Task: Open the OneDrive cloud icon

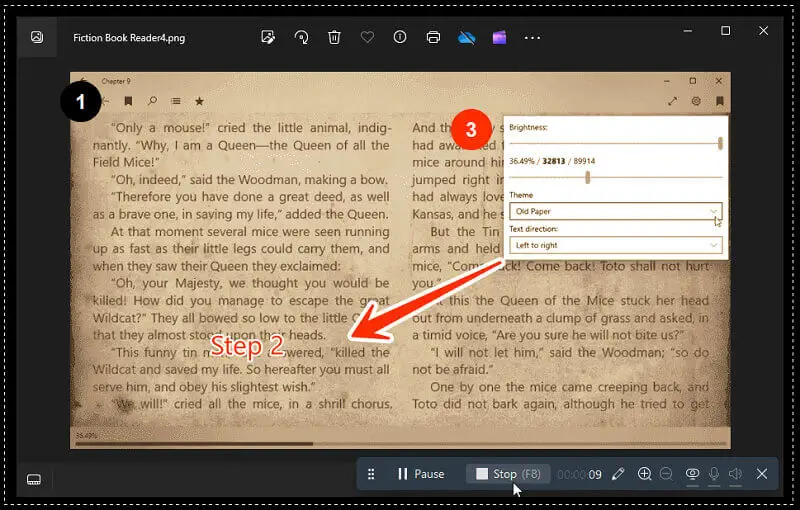Action: coord(466,37)
